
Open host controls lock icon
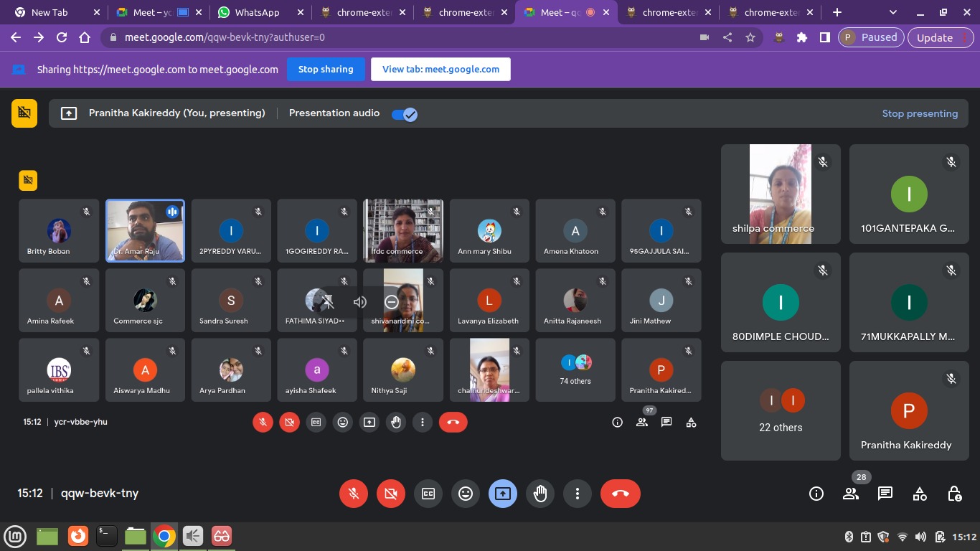(954, 494)
